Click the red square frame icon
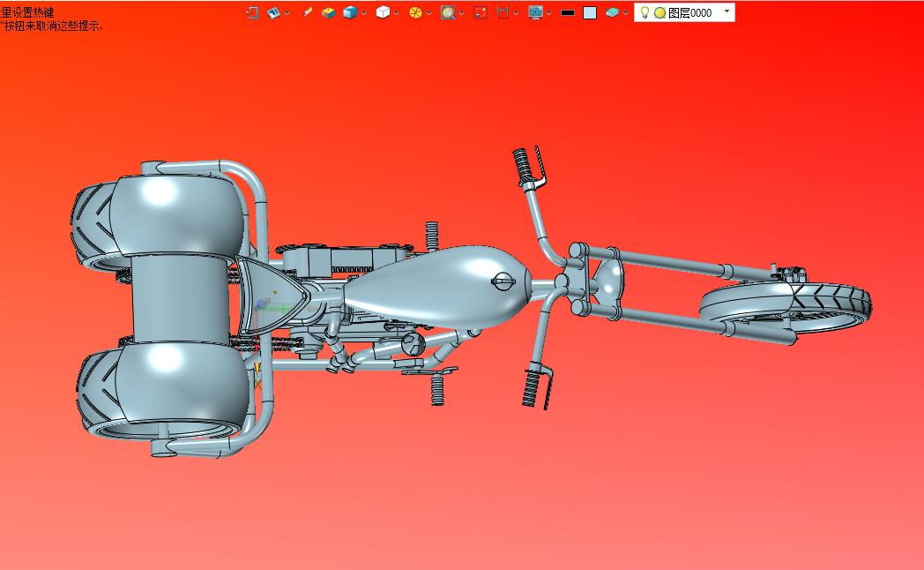The height and width of the screenshot is (570, 924). click(481, 12)
